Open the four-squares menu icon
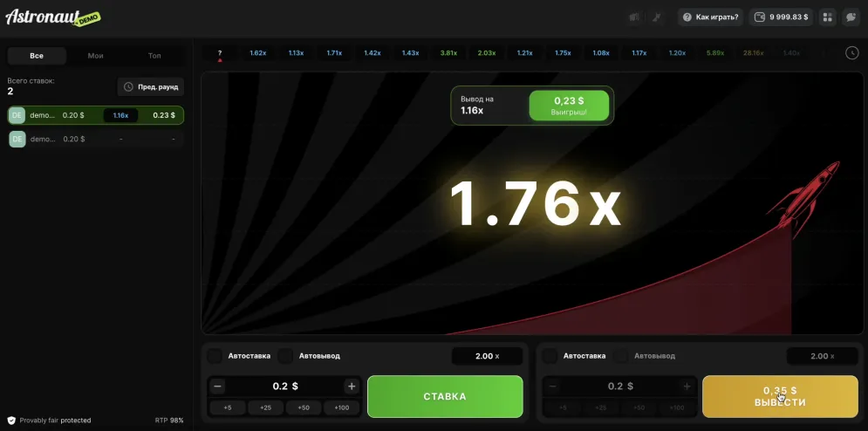This screenshot has height=431, width=868. click(828, 17)
